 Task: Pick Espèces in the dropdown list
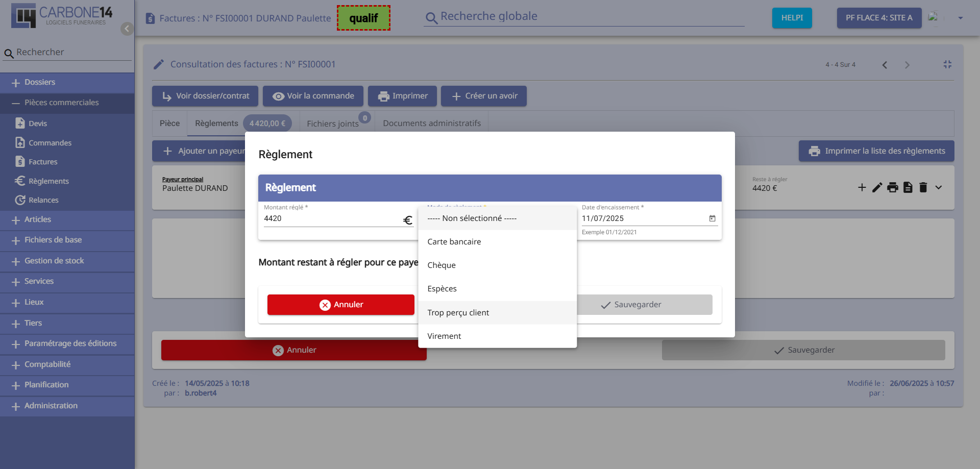(442, 289)
